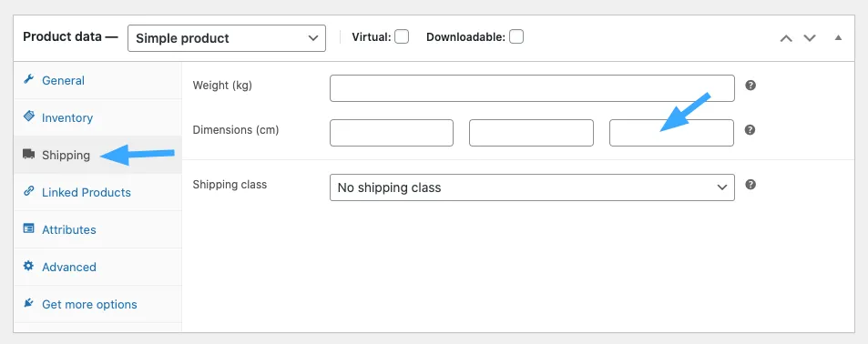This screenshot has width=868, height=344.
Task: Click the Linked Products chain icon
Action: 28,191
